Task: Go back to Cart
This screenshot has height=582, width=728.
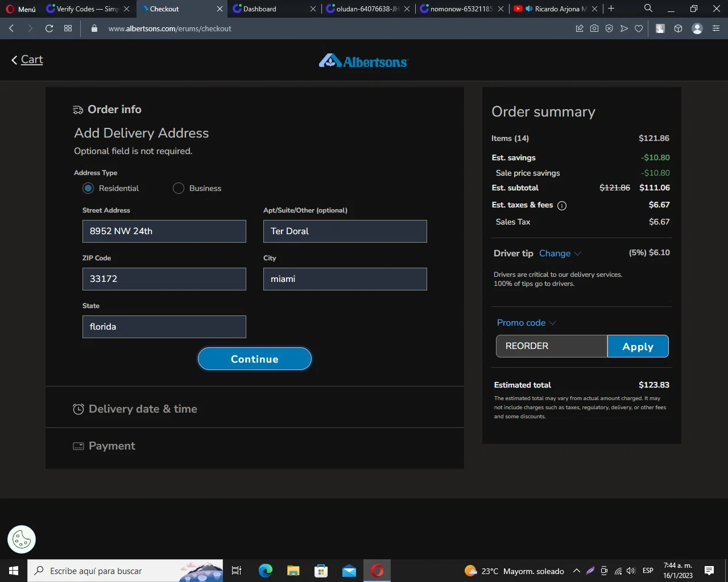Action: (x=27, y=60)
